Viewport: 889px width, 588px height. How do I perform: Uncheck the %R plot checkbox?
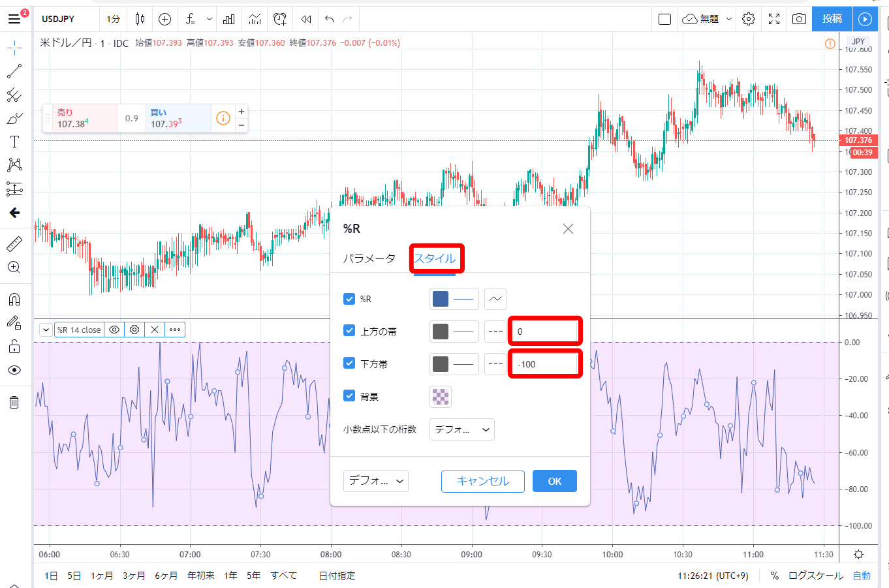[349, 299]
